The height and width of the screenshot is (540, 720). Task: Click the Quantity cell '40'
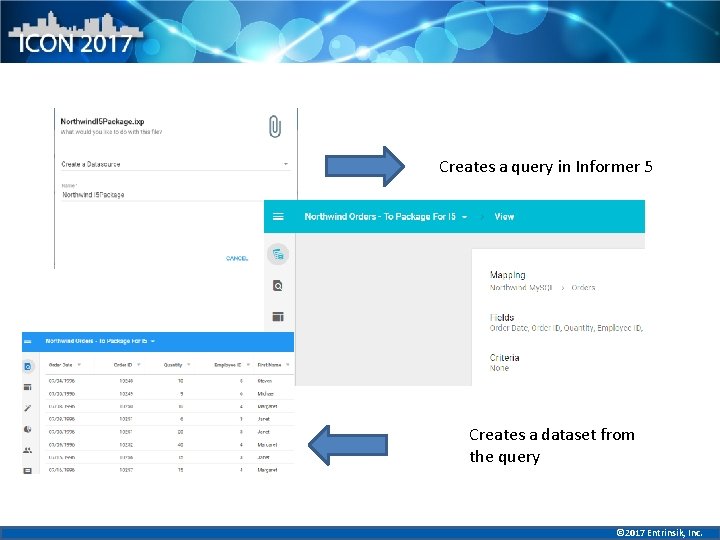(180, 444)
